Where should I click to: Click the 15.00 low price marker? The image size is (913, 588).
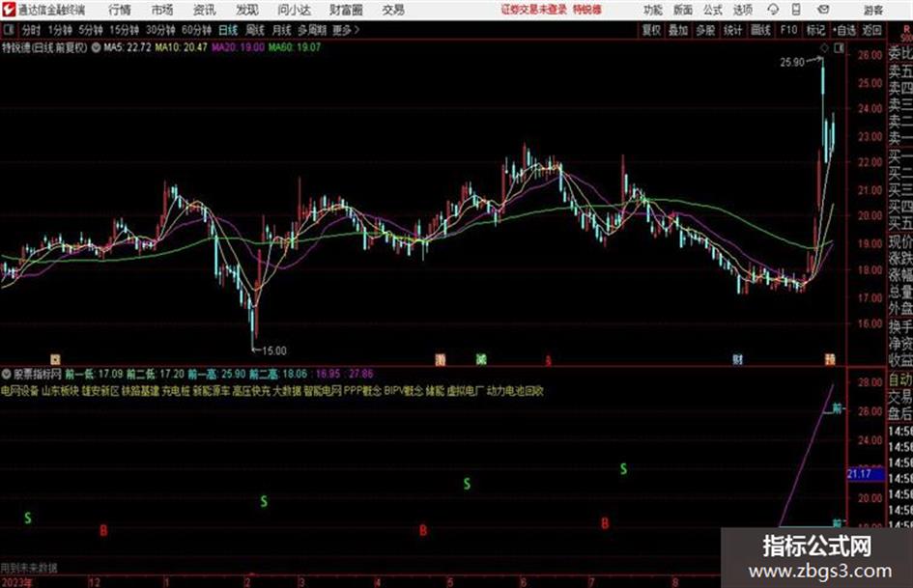tap(273, 350)
